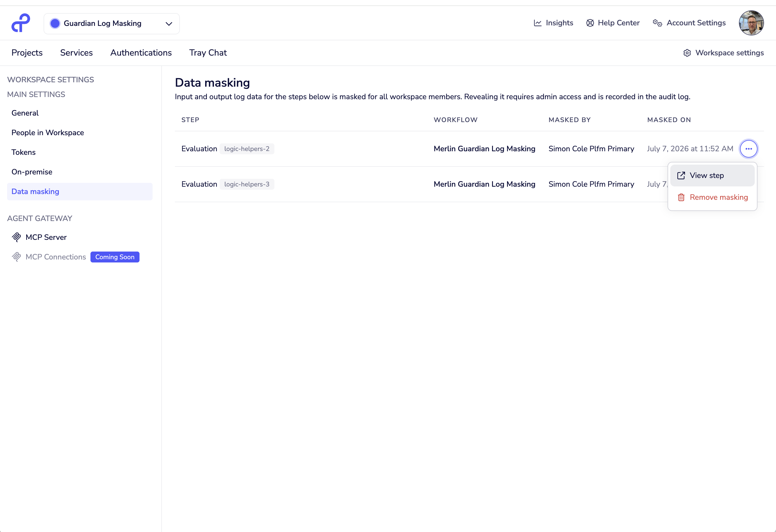Click the Data masking page heading
The width and height of the screenshot is (776, 532).
(x=212, y=83)
